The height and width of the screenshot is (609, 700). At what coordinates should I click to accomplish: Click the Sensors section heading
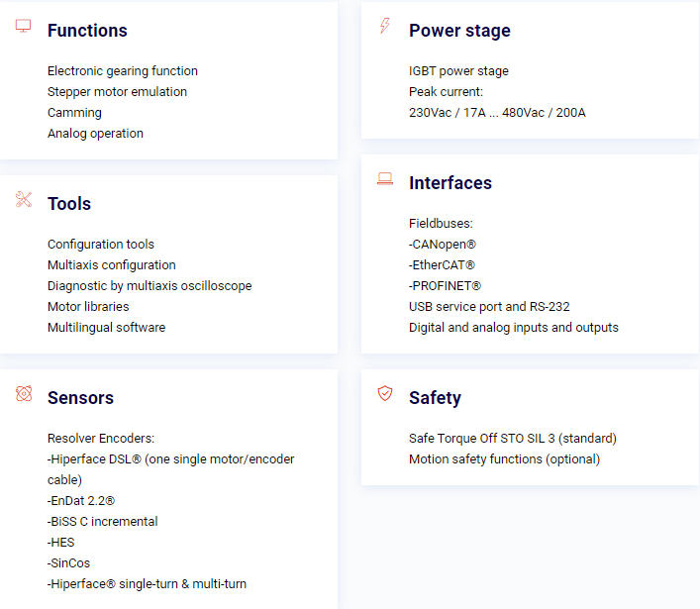81,398
